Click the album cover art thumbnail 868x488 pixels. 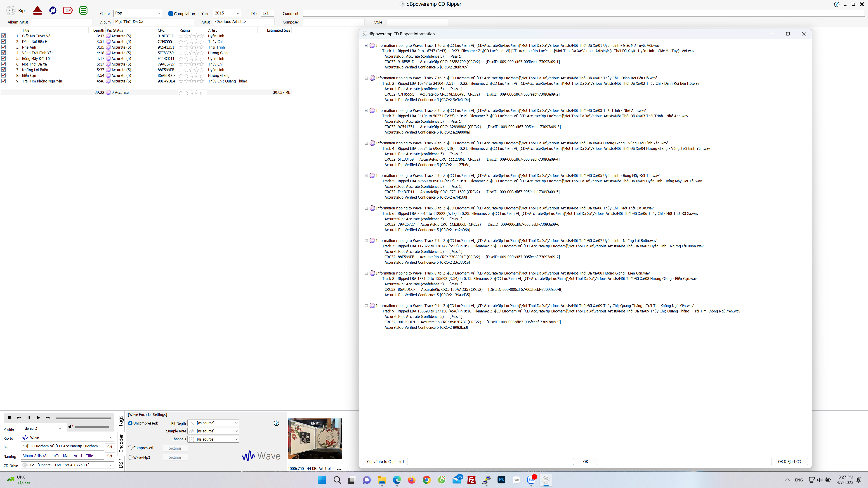coord(315,439)
